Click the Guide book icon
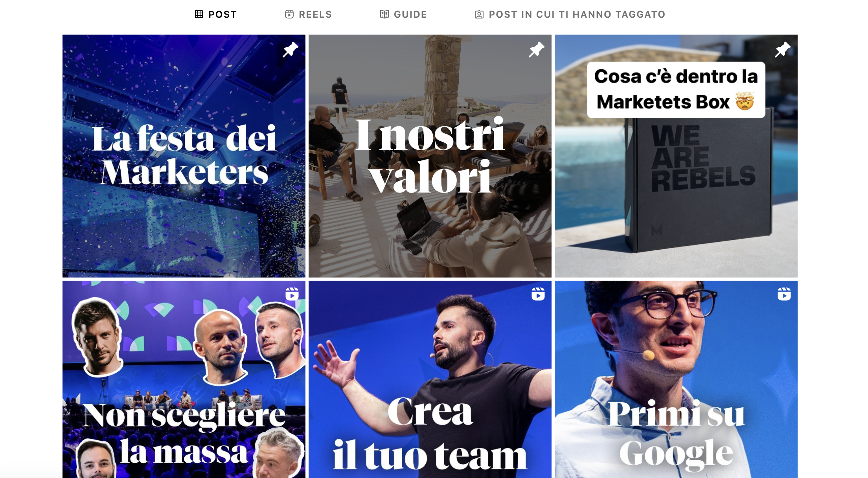Screen dimensions: 868x478 tap(384, 15)
